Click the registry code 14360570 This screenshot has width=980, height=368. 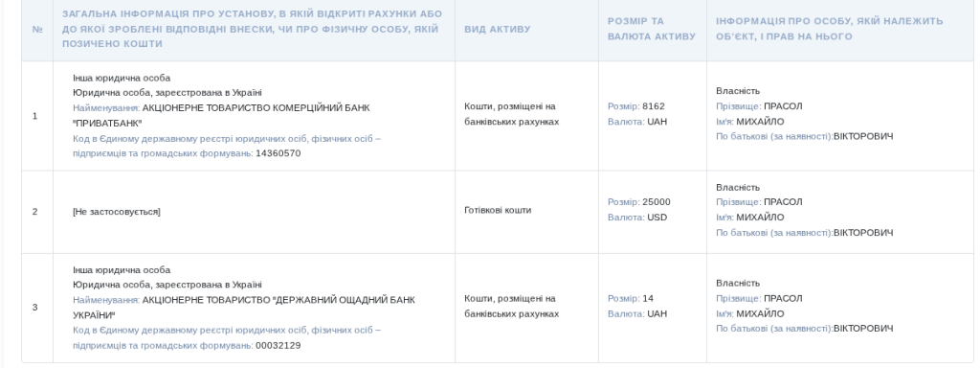click(x=278, y=154)
